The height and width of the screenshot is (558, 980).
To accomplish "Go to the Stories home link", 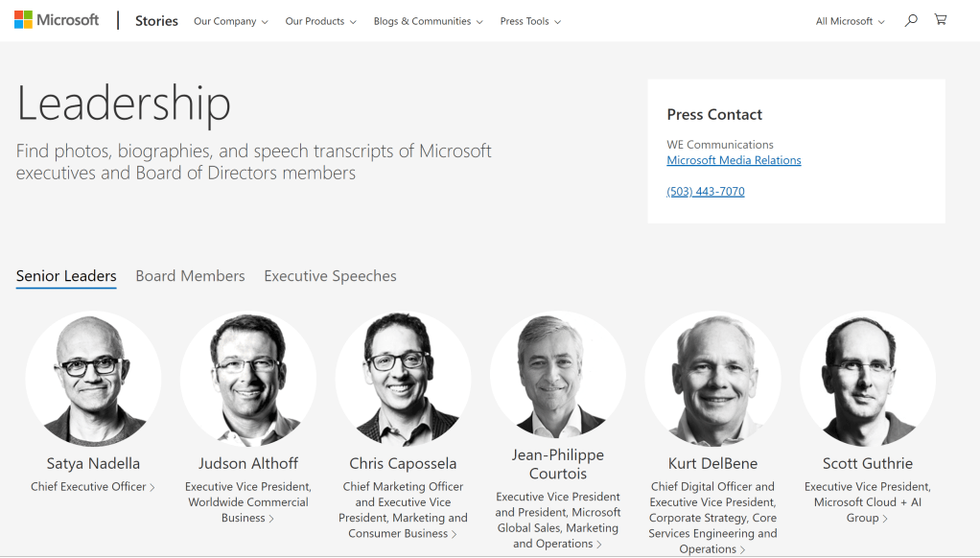I will [x=156, y=21].
